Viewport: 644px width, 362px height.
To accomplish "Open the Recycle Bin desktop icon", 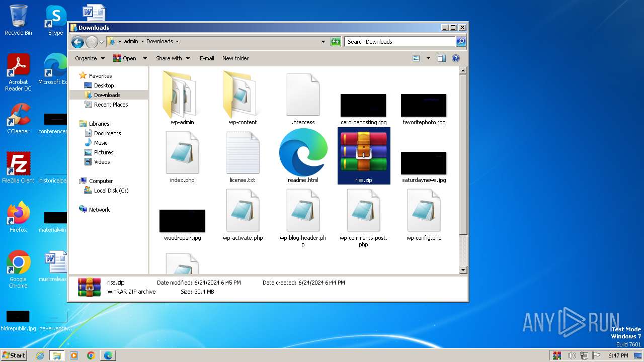I will coord(18,20).
